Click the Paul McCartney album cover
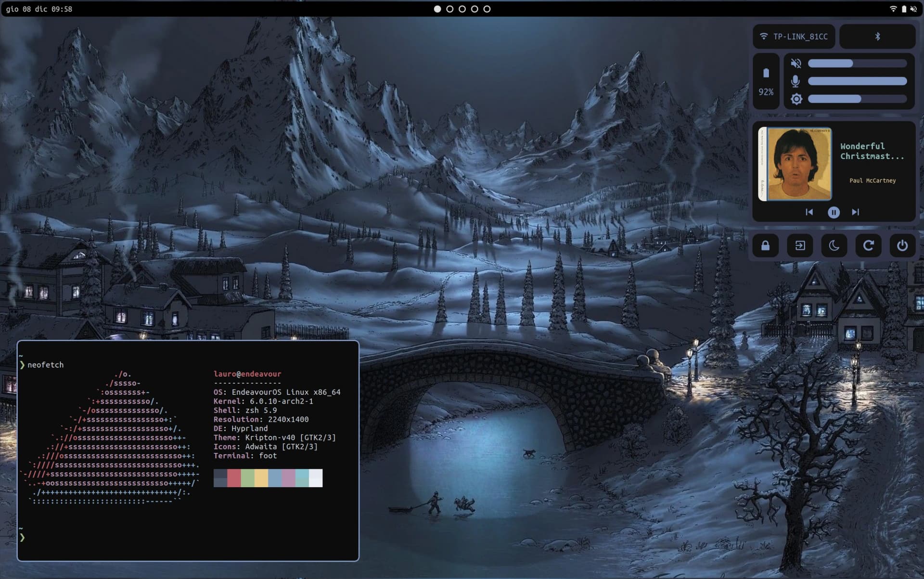This screenshot has height=579, width=924. pos(795,164)
